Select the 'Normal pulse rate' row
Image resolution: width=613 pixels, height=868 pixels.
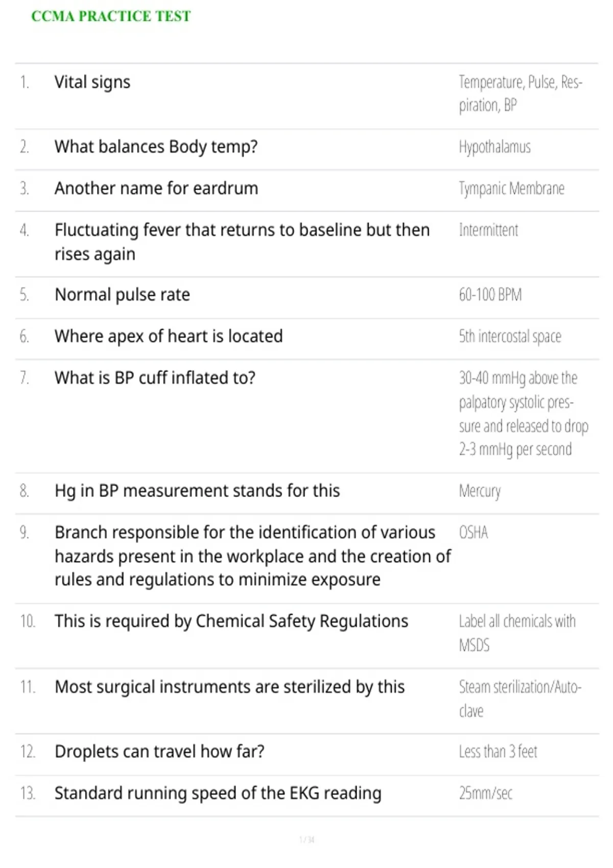tap(306, 298)
